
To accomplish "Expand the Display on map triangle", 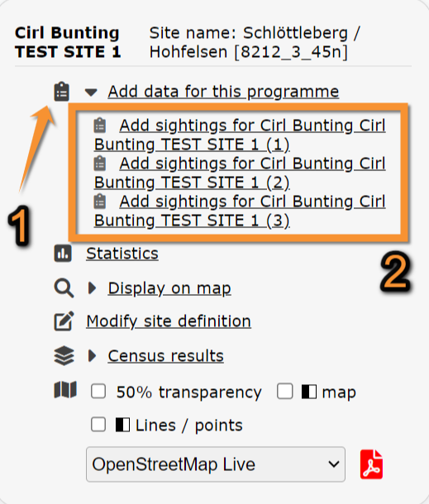I will [93, 288].
